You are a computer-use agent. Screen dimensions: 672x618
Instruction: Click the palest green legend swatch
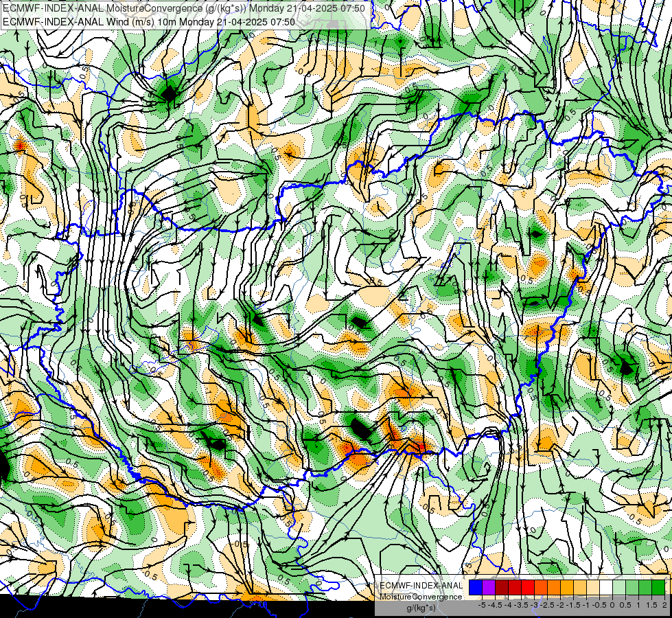pos(619,587)
